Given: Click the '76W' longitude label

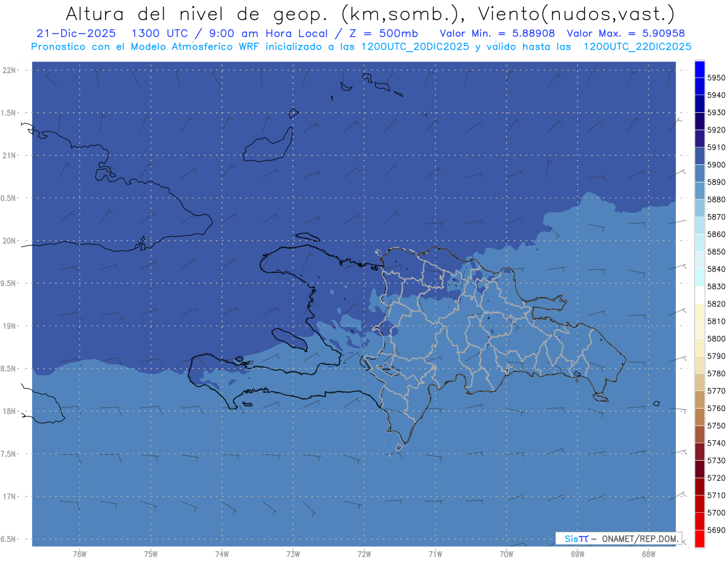Looking at the screenshot, I should tap(79, 554).
